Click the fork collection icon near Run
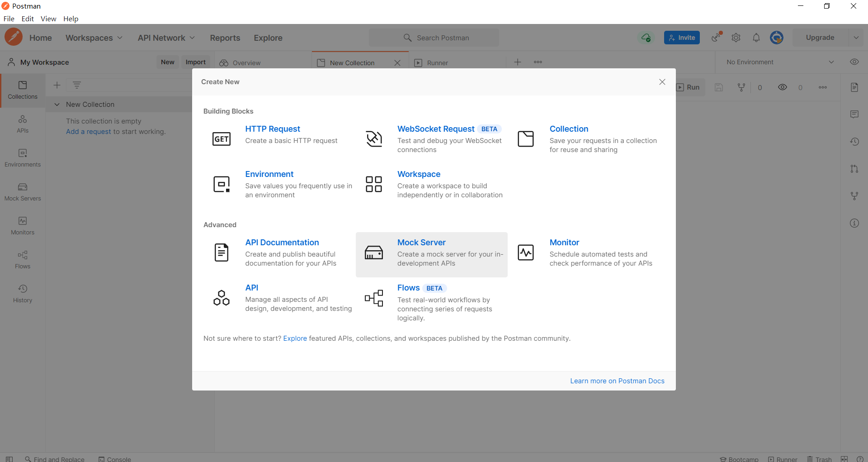Image resolution: width=868 pixels, height=462 pixels. pos(741,87)
